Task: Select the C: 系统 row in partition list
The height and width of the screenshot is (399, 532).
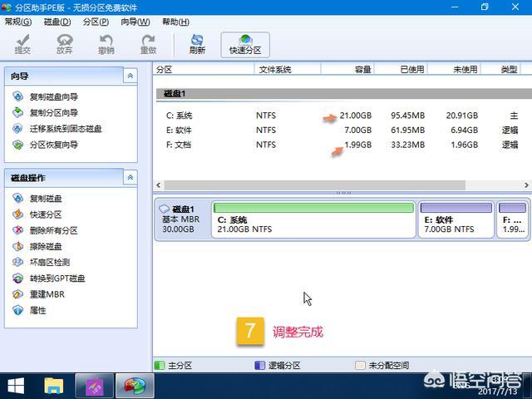Action: tap(342, 116)
